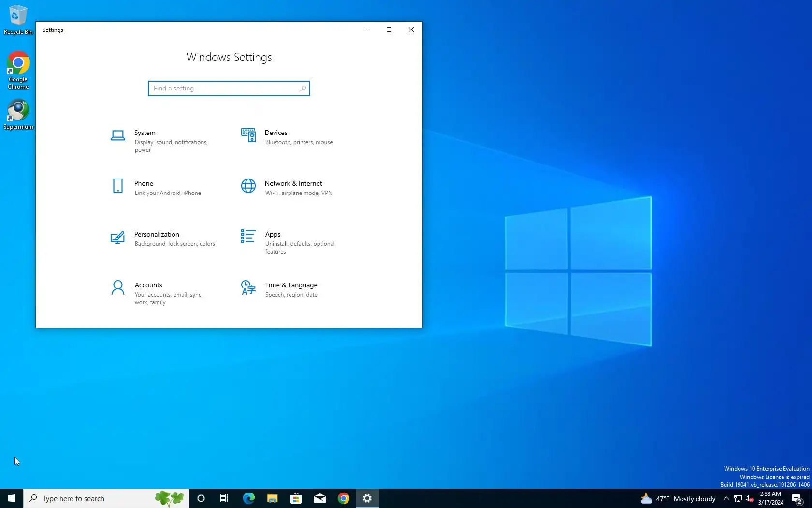This screenshot has width=812, height=508.
Task: Open the Accounts person icon
Action: tap(117, 287)
